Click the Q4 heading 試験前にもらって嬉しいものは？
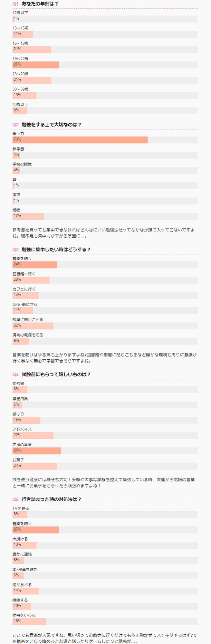This screenshot has height=644, width=211. [x=56, y=374]
